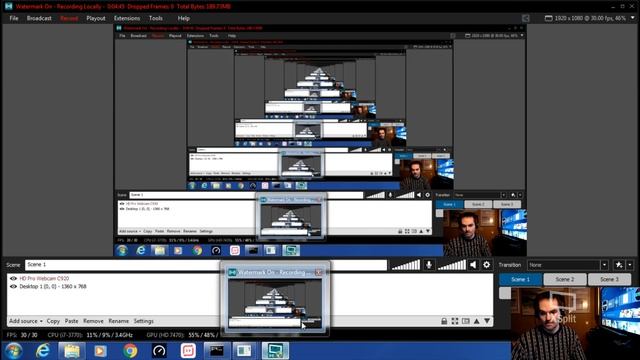Viewport: 640px width, 360px height.
Task: Switch to Scene 2
Action: (x=565, y=280)
